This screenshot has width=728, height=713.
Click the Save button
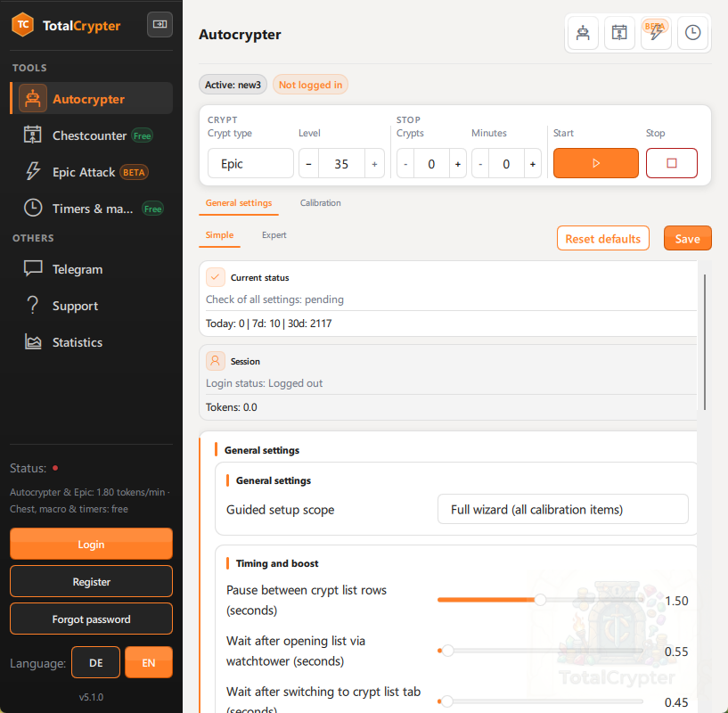687,238
